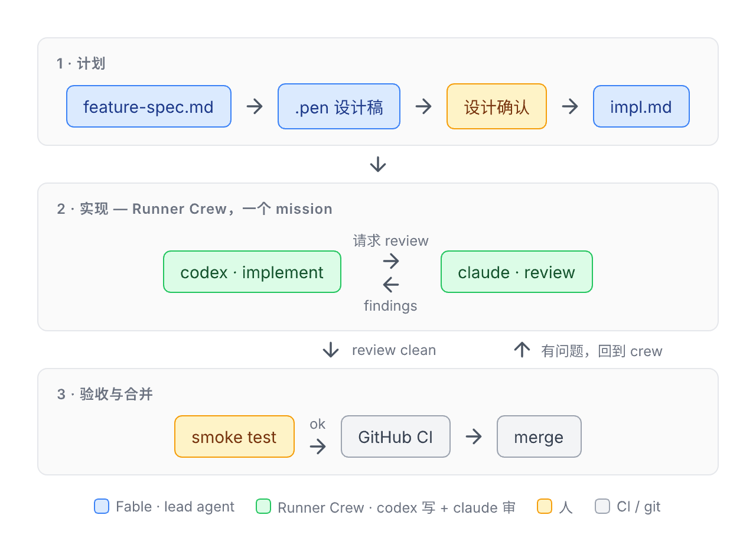Click the '有问题，回到 crew' label
This screenshot has height=554, width=756.
(602, 351)
